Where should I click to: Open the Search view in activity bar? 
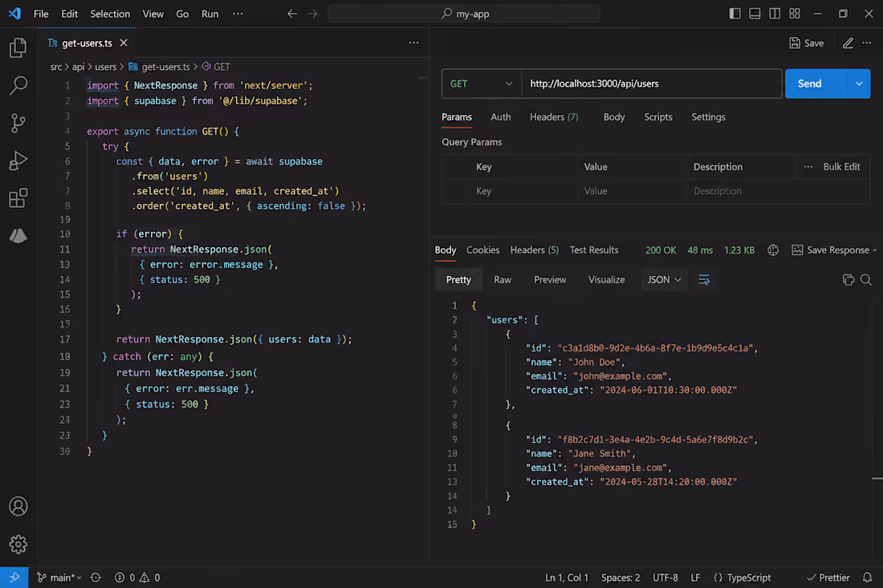tap(18, 86)
